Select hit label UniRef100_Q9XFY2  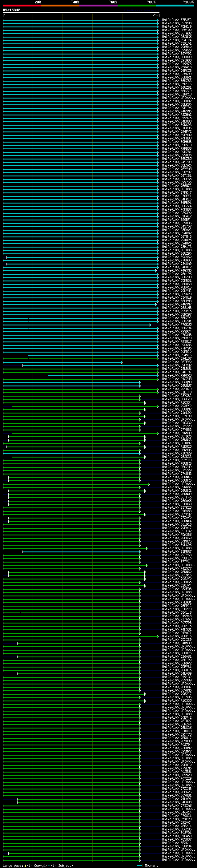pos(177,406)
